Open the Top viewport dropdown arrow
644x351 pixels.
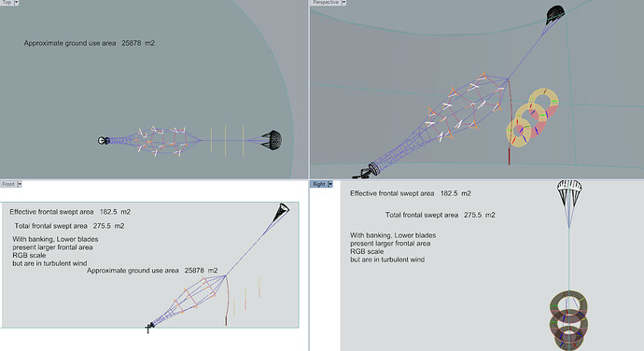pyautogui.click(x=17, y=2)
